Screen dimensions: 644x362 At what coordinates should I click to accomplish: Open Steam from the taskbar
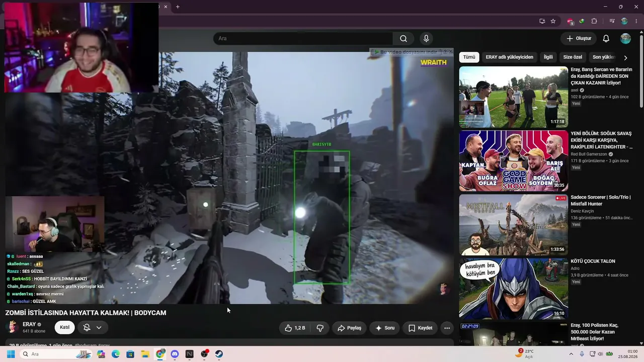pyautogui.click(x=219, y=354)
